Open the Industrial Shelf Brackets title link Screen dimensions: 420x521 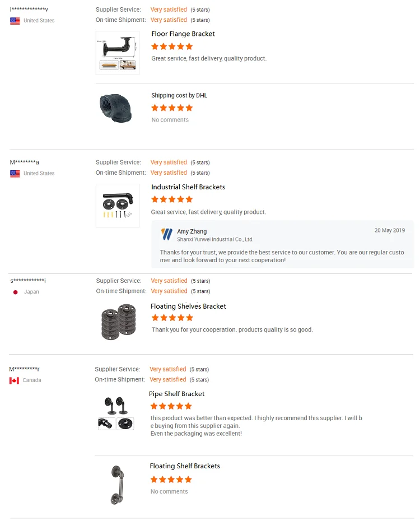[188, 187]
